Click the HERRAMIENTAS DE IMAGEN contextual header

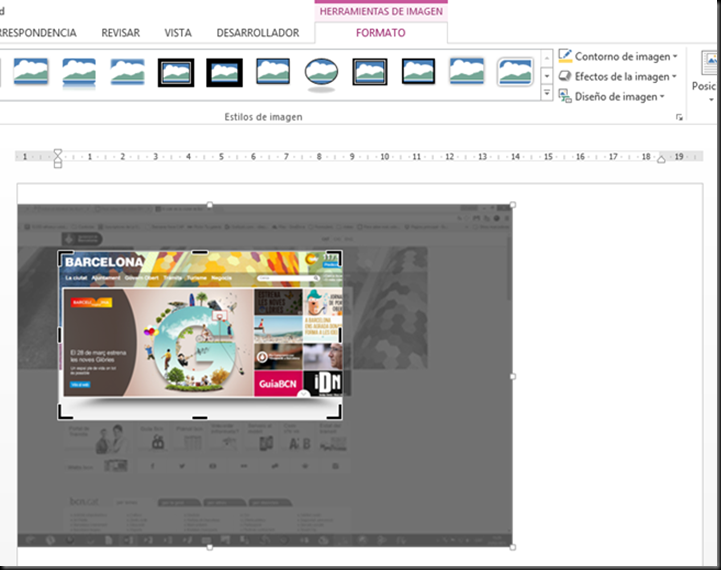point(381,11)
